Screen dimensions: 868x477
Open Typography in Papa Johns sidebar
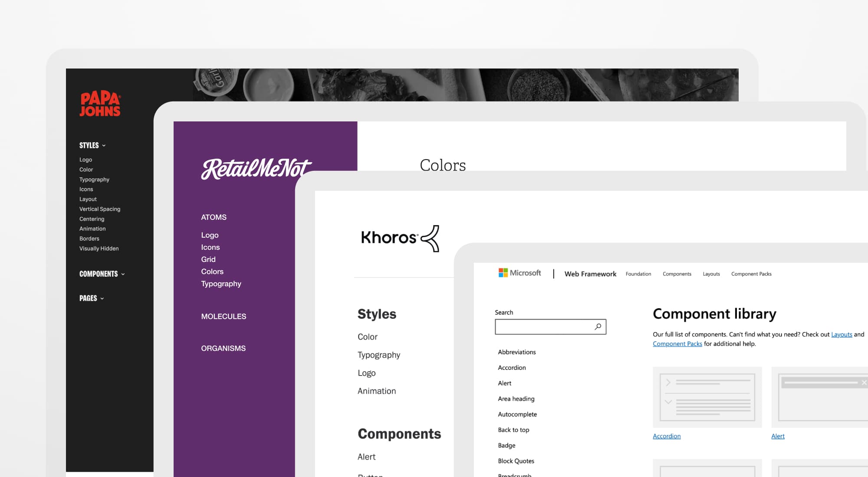(94, 180)
